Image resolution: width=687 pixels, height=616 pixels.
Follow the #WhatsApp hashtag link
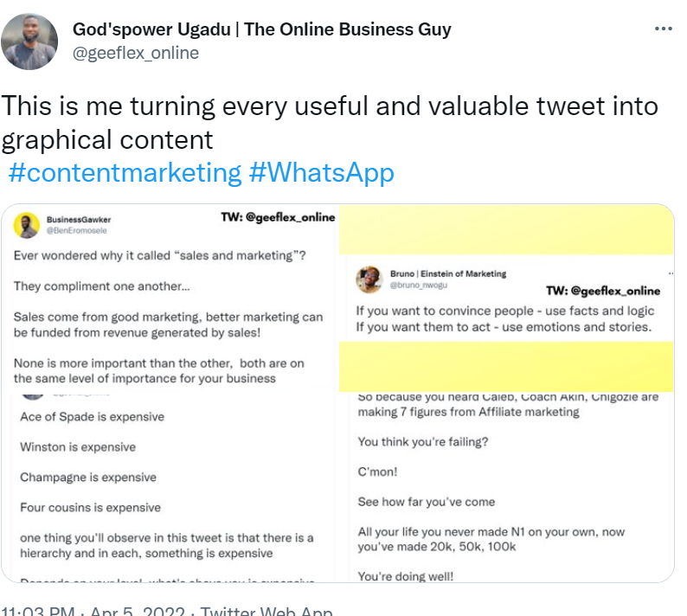tap(321, 172)
